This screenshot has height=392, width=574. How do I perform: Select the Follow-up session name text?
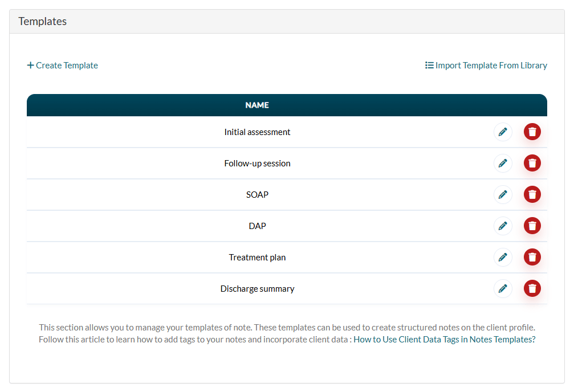[257, 164]
